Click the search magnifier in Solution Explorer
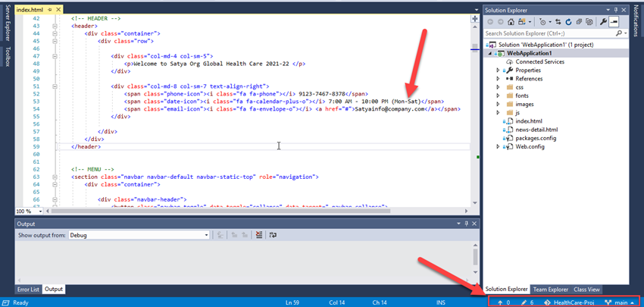 [x=618, y=33]
